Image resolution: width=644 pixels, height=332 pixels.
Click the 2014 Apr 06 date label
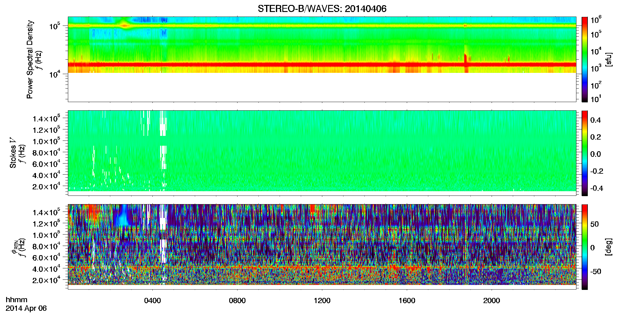[26, 308]
